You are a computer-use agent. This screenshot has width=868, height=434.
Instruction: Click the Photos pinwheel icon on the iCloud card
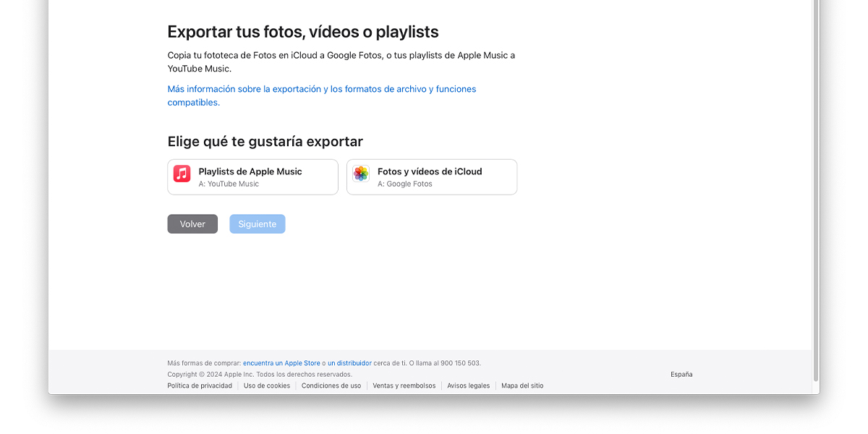(360, 174)
